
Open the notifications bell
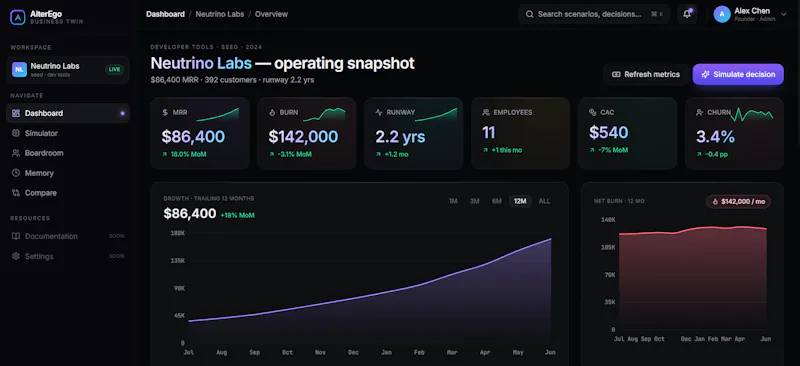coord(687,14)
